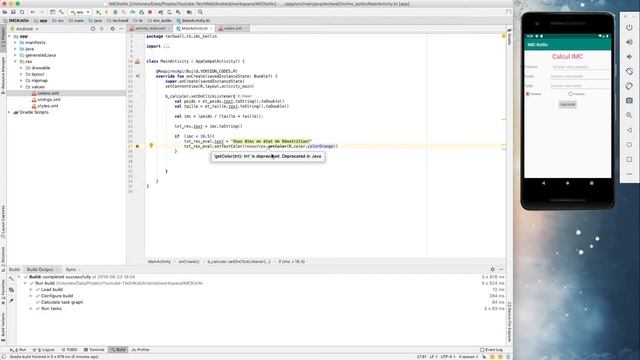
Task: Click the phone's back navigation button
Action: click(543, 183)
